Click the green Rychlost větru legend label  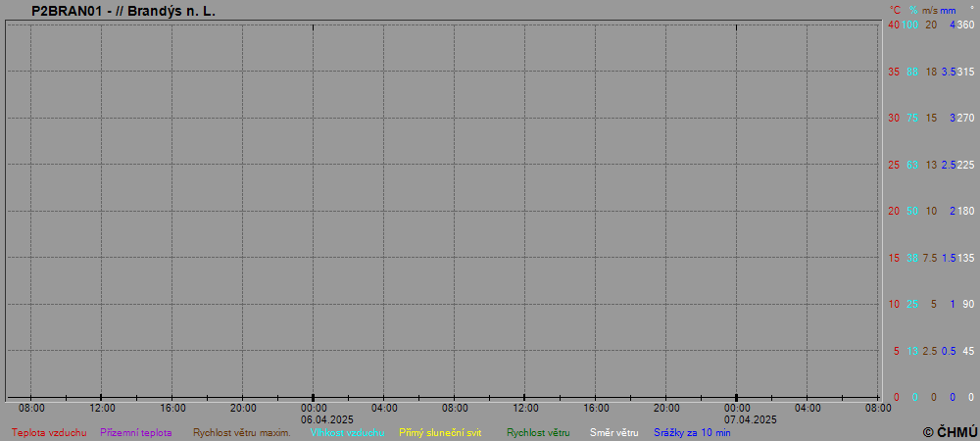click(x=538, y=432)
